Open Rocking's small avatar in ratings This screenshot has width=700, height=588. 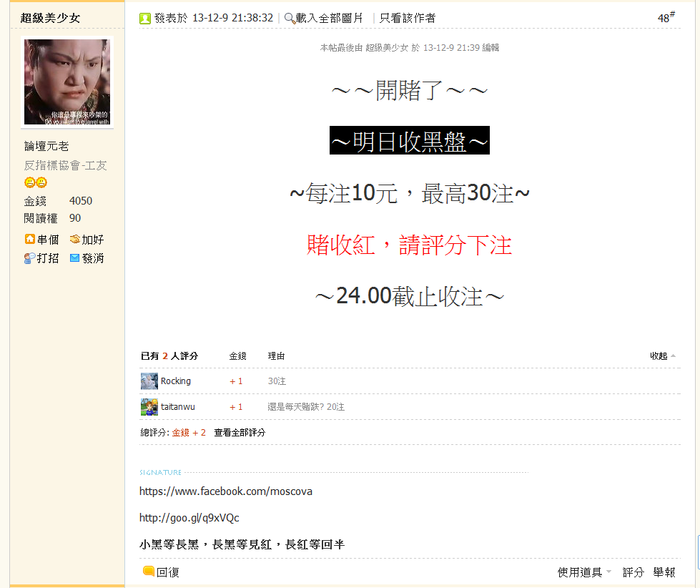click(x=149, y=381)
